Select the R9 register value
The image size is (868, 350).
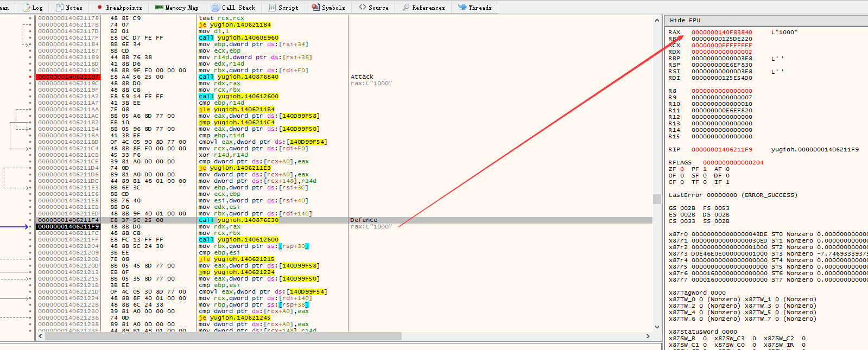722,98
